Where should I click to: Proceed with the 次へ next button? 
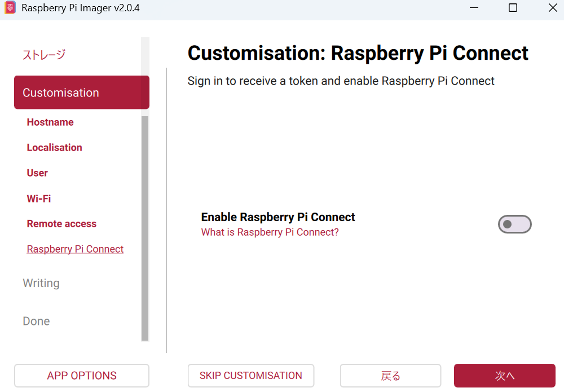504,376
